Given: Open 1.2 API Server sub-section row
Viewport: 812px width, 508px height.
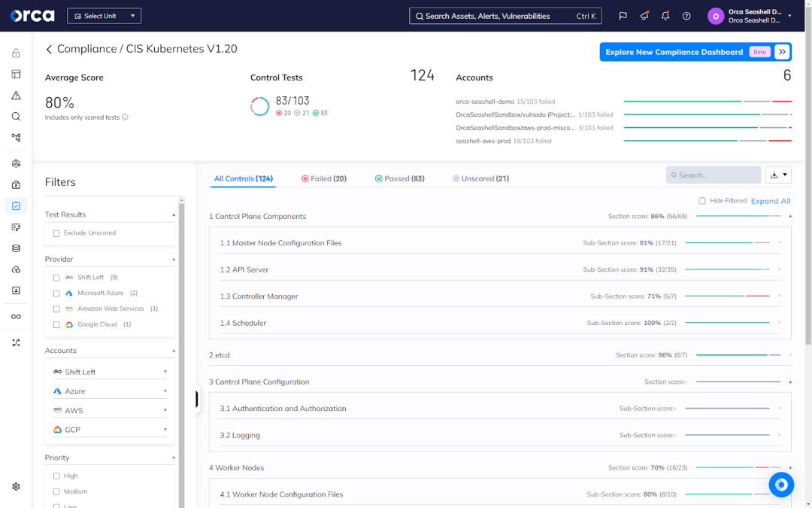Looking at the screenshot, I should (x=500, y=269).
